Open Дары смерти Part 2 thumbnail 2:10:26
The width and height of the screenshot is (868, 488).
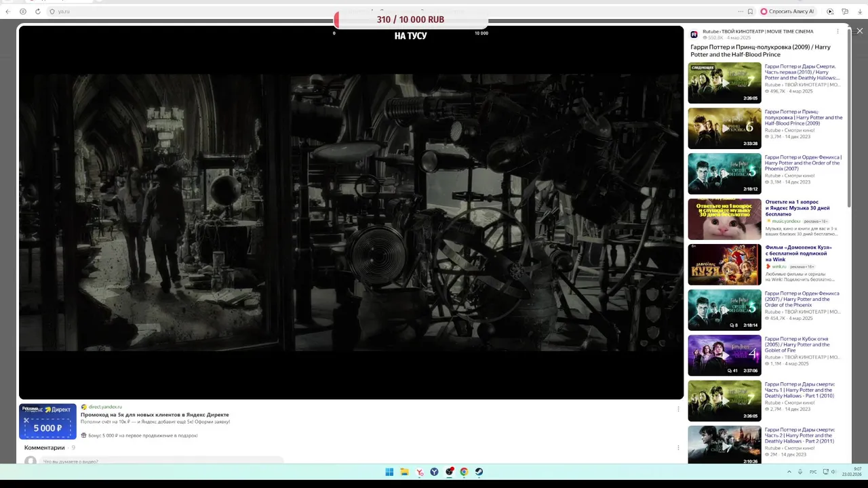(x=724, y=445)
